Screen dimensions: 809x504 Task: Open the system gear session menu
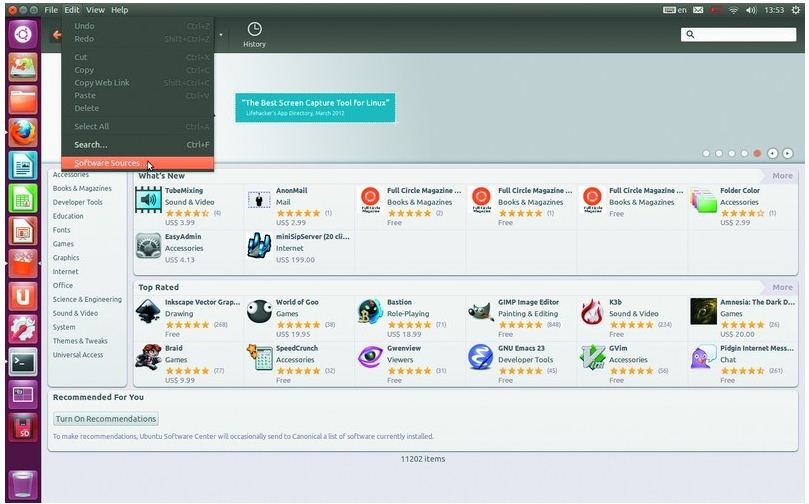click(796, 10)
